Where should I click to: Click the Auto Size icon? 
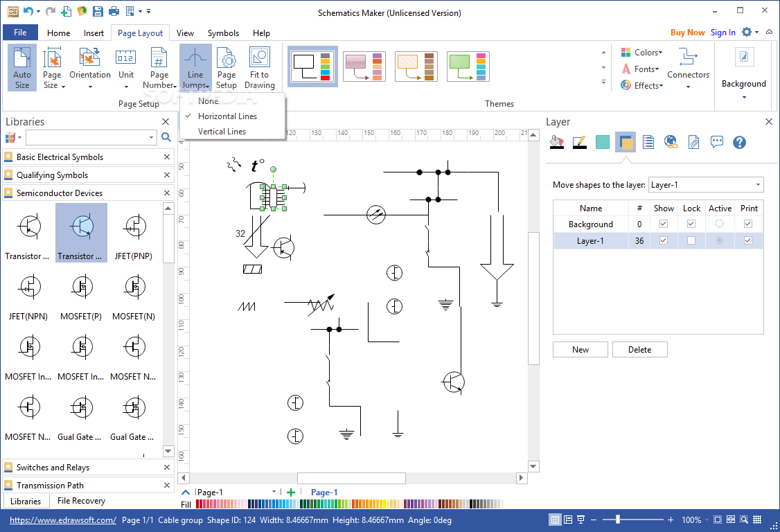pos(22,67)
